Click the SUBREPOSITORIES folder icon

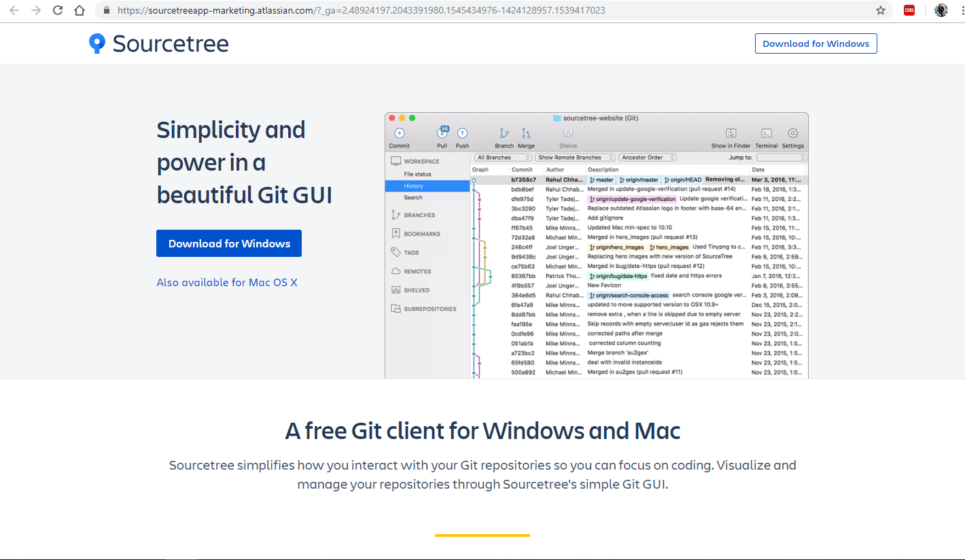(x=396, y=309)
